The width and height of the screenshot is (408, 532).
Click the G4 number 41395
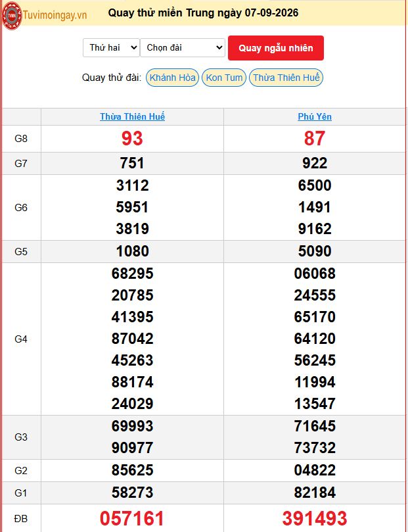pos(133,317)
